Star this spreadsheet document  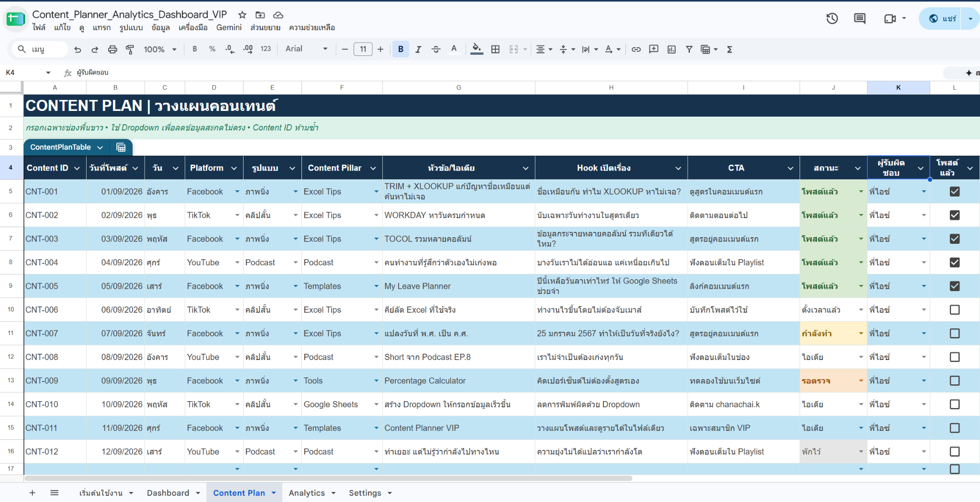(x=242, y=15)
